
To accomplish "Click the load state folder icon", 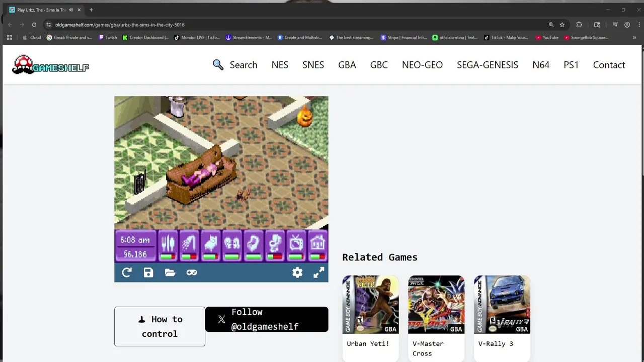I will pyautogui.click(x=170, y=273).
